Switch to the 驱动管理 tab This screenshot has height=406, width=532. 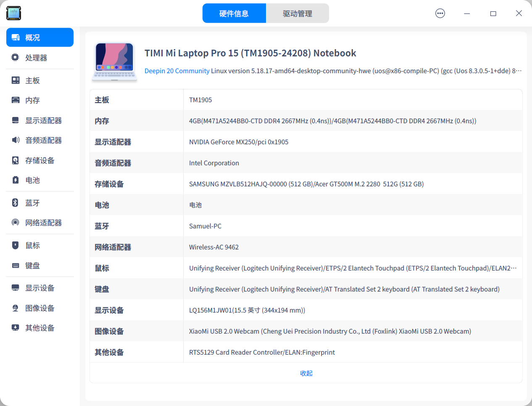298,13
